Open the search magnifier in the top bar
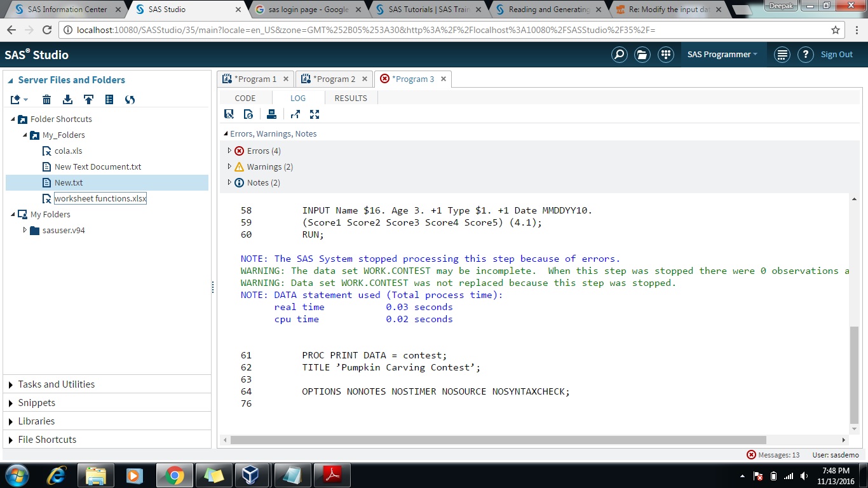This screenshot has height=488, width=868. [619, 54]
